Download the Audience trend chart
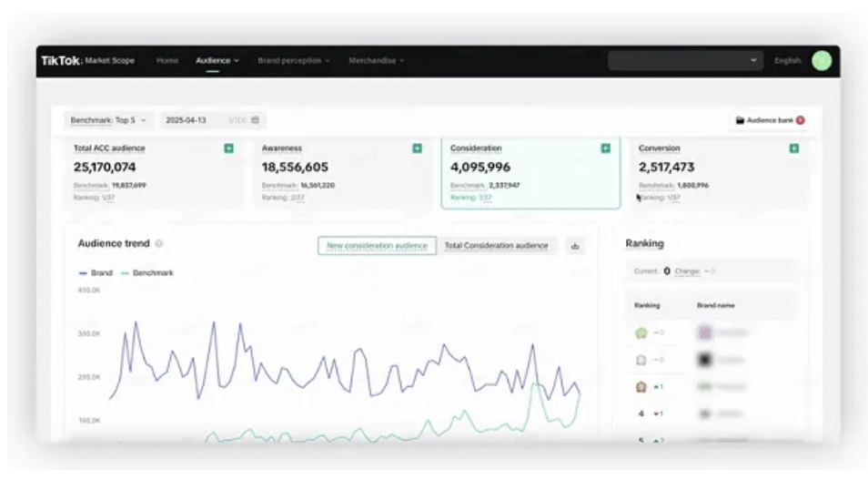The image size is (868, 490). pyautogui.click(x=574, y=246)
